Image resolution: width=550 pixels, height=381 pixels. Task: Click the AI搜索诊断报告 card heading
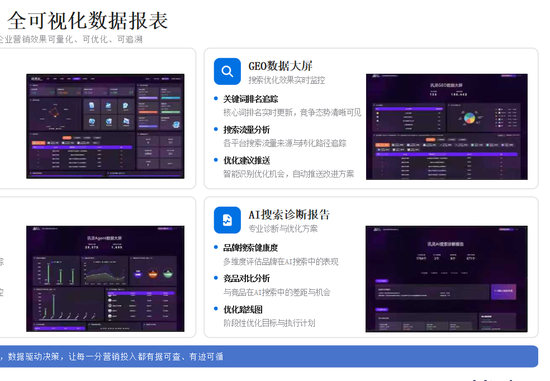pos(289,215)
